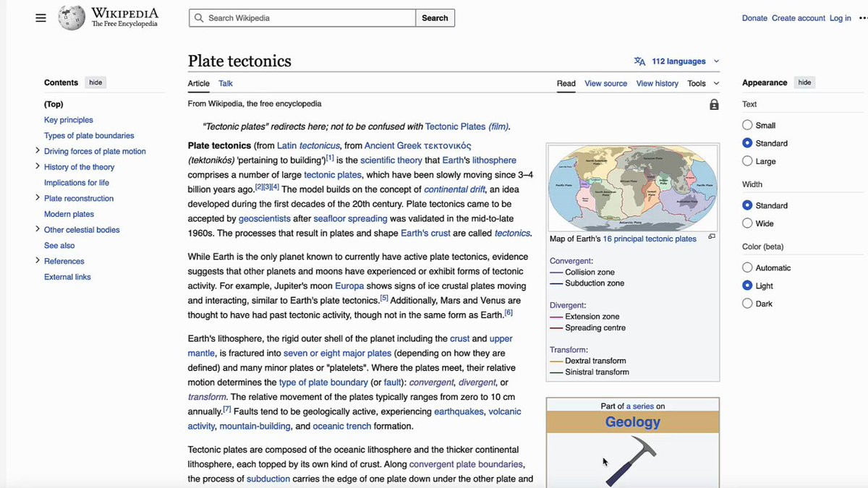This screenshot has width=868, height=488.
Task: Expand Plate reconstruction section
Action: click(x=38, y=198)
